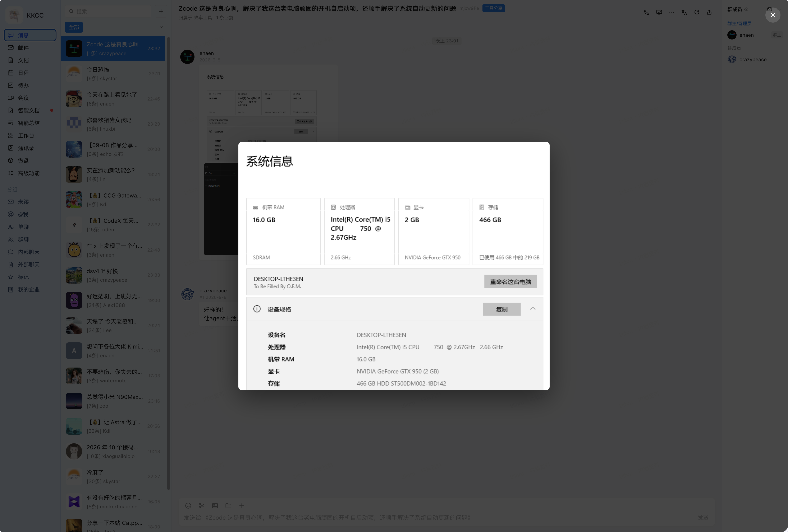The image size is (788, 532).
Task: Show @我 mentions group
Action: 30,214
